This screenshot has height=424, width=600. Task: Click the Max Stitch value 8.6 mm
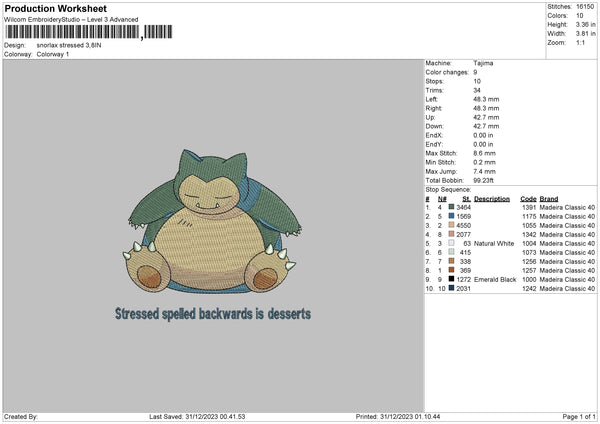pos(484,153)
